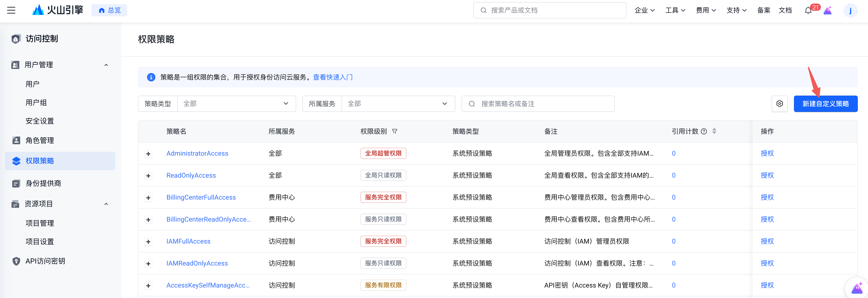The image size is (868, 298).
Task: Go to Role Management in sidebar
Action: coord(40,140)
